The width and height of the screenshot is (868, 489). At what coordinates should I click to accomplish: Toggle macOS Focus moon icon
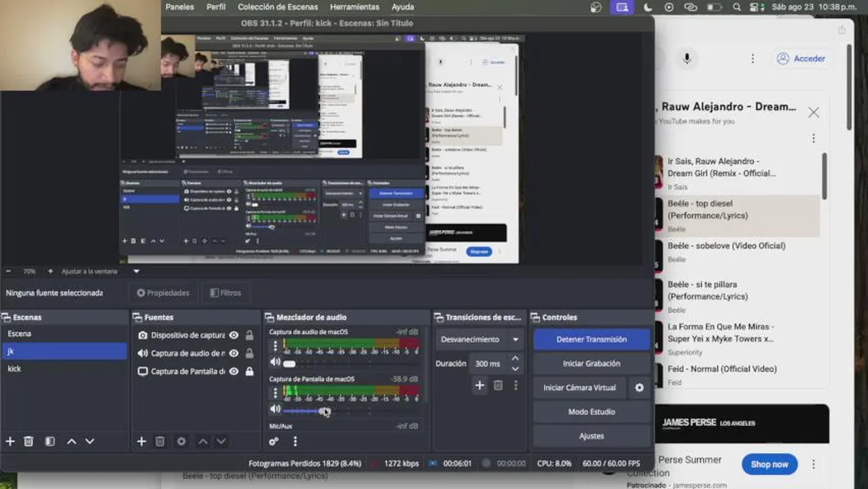point(647,7)
